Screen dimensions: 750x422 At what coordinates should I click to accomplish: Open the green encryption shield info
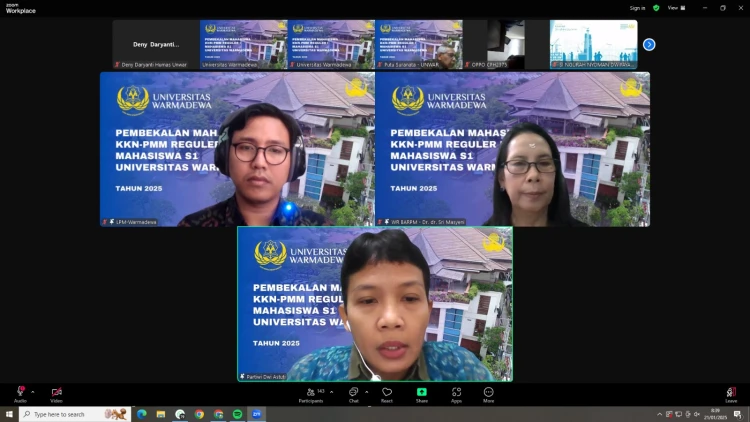(x=656, y=8)
